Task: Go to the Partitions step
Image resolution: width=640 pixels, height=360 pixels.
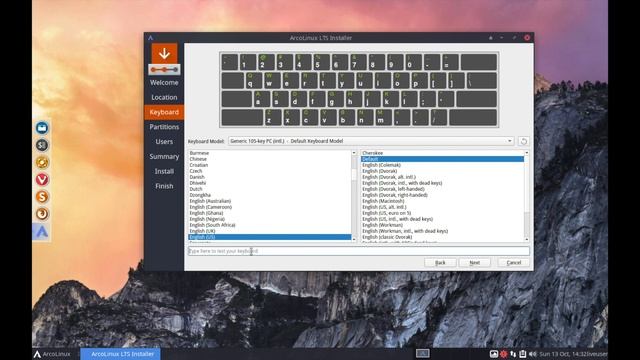Action: (164, 127)
